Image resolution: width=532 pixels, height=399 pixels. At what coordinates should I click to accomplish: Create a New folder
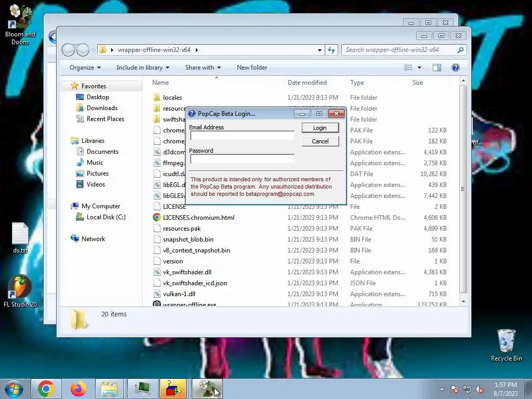252,68
